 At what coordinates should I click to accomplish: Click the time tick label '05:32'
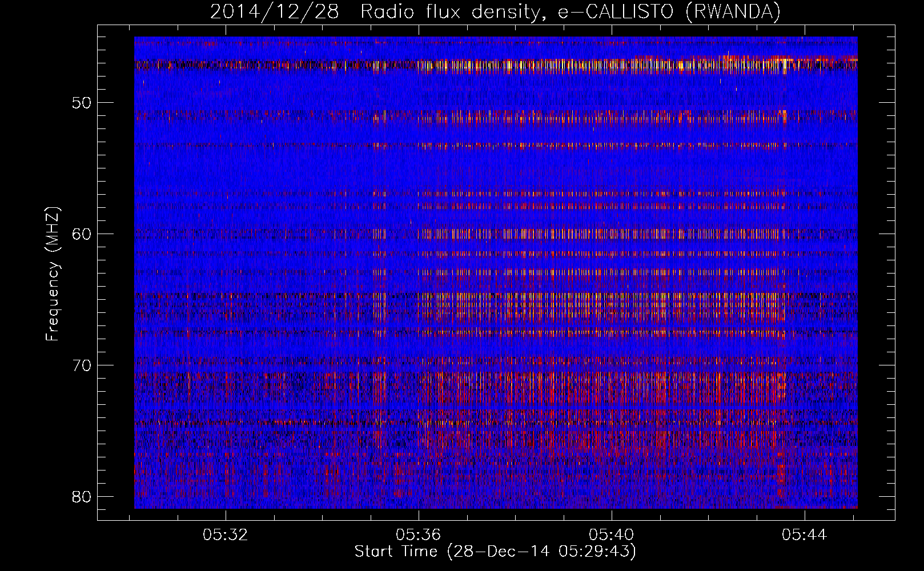pos(226,535)
